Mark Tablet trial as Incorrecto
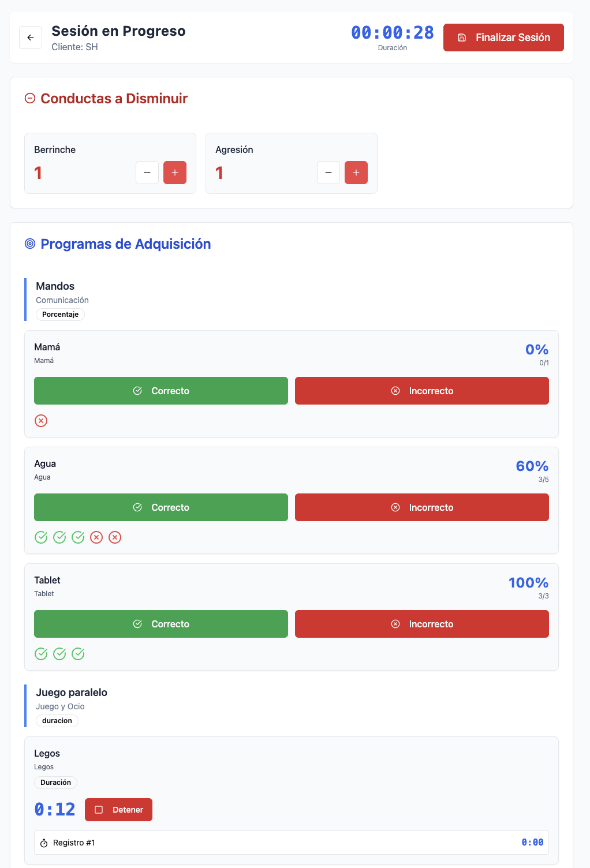This screenshot has width=590, height=868. click(x=422, y=624)
